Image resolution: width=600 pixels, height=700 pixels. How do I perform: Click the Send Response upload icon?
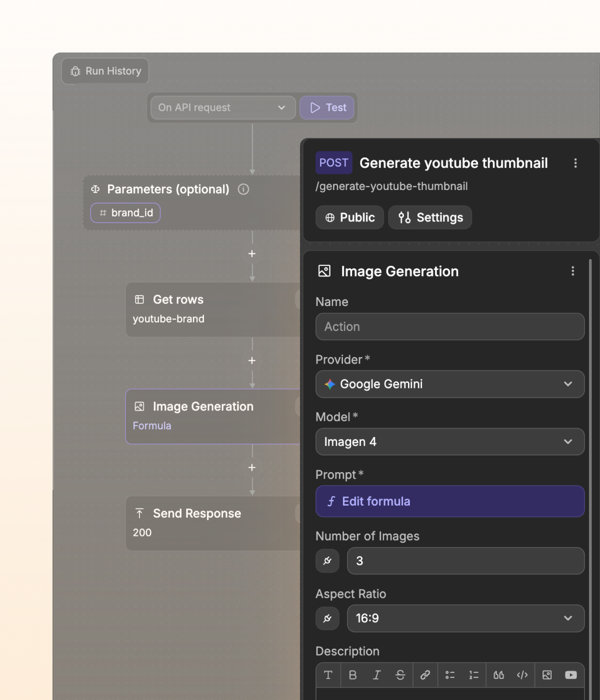(x=139, y=513)
